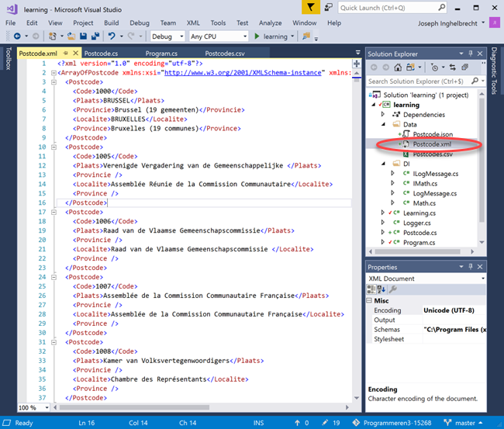Switch to the Program.cs tab

(x=161, y=54)
